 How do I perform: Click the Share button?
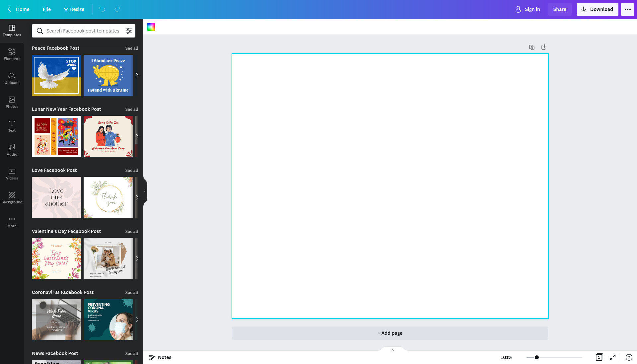[x=560, y=9]
